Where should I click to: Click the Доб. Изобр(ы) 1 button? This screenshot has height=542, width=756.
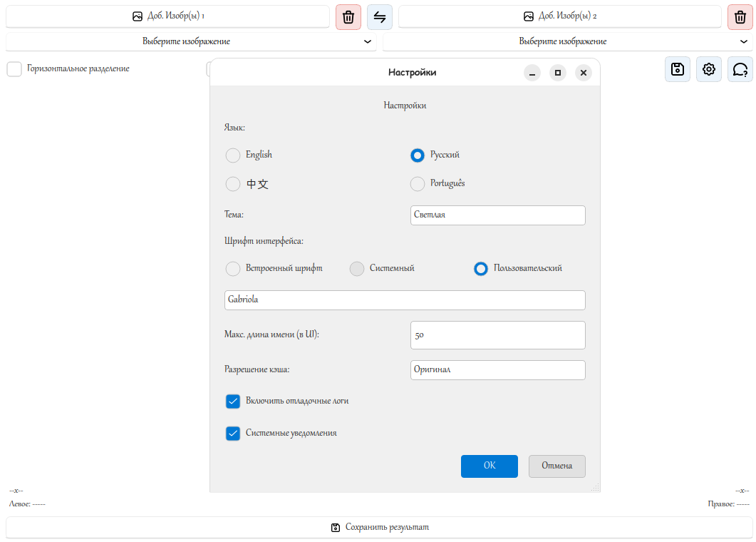tap(167, 16)
